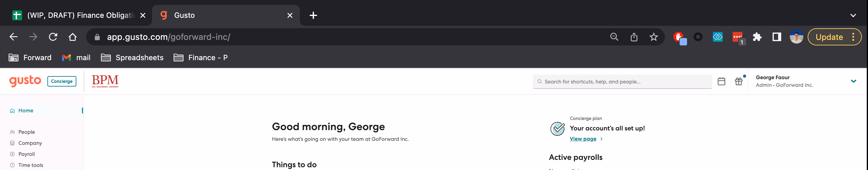Expand the tab search chevron
This screenshot has height=170, width=868.
(853, 15)
